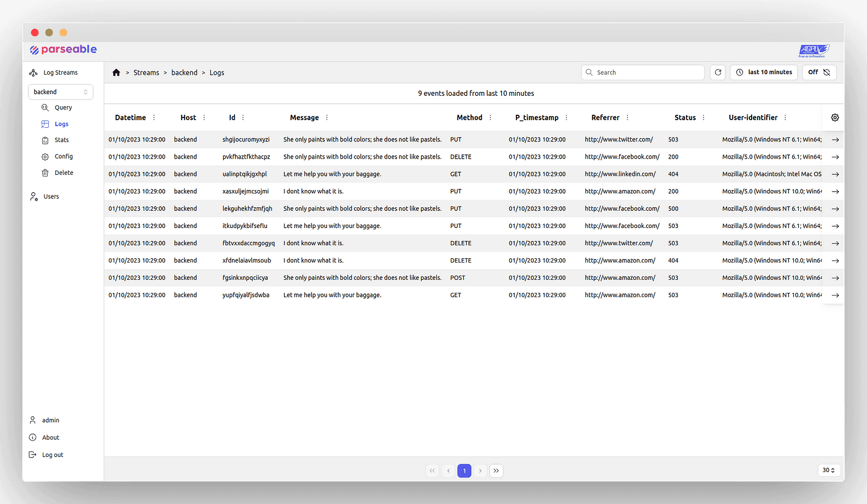Select Delete in the sidebar

(57, 173)
